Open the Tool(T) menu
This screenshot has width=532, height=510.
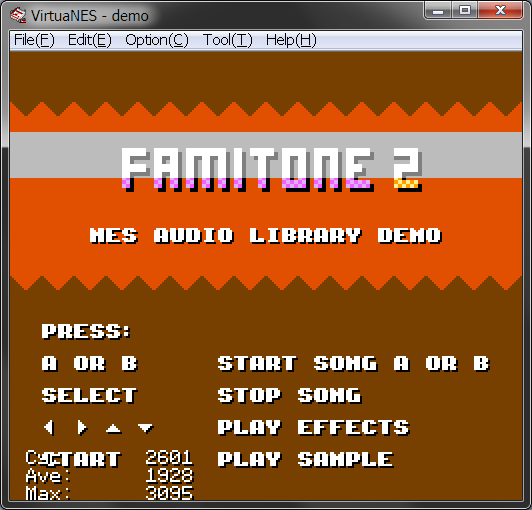pos(228,40)
